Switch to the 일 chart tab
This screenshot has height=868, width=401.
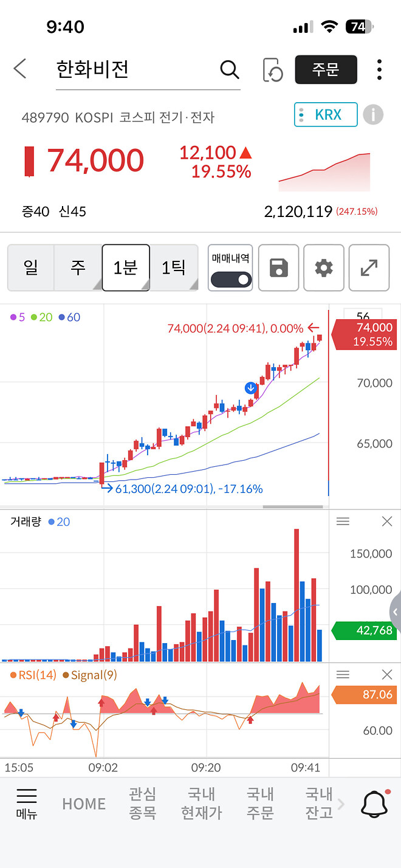(31, 267)
